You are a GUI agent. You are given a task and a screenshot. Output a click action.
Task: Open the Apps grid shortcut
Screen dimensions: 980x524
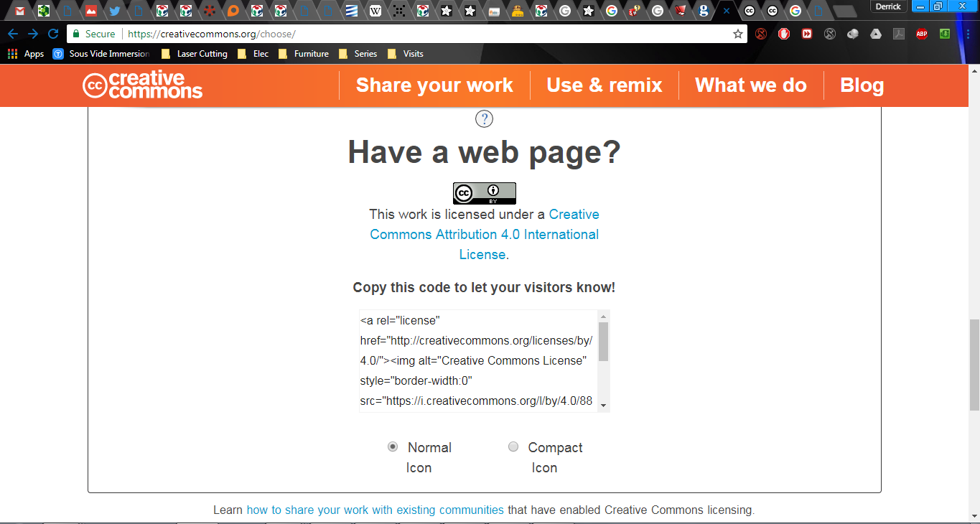pos(26,54)
